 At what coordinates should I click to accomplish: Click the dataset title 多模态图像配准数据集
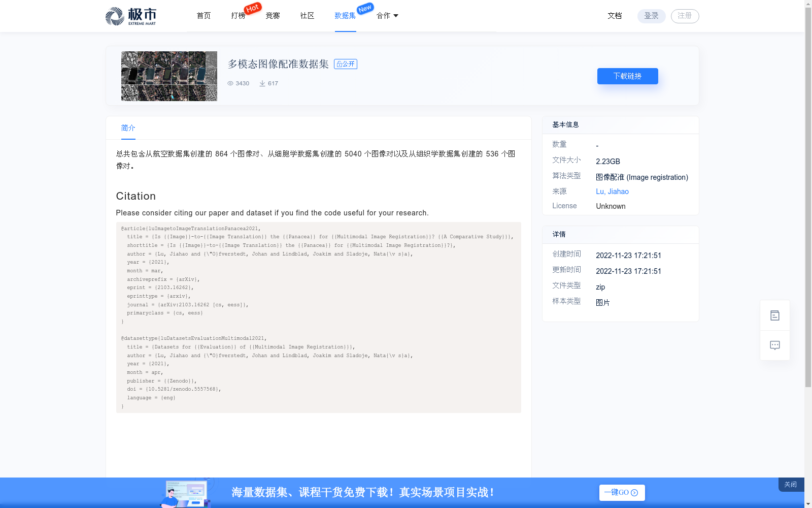click(x=278, y=64)
